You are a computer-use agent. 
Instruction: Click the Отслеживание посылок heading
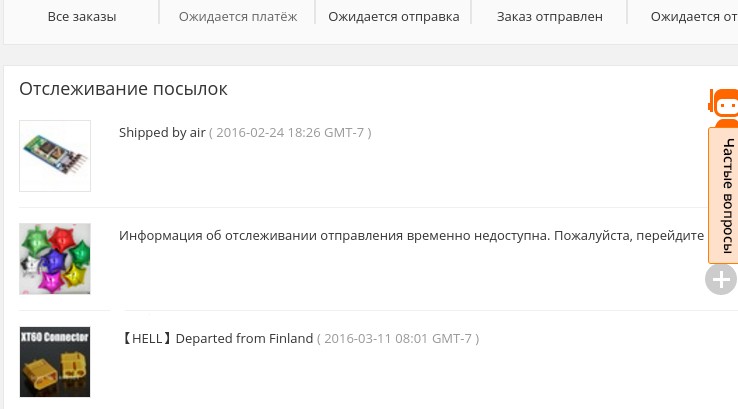123,89
